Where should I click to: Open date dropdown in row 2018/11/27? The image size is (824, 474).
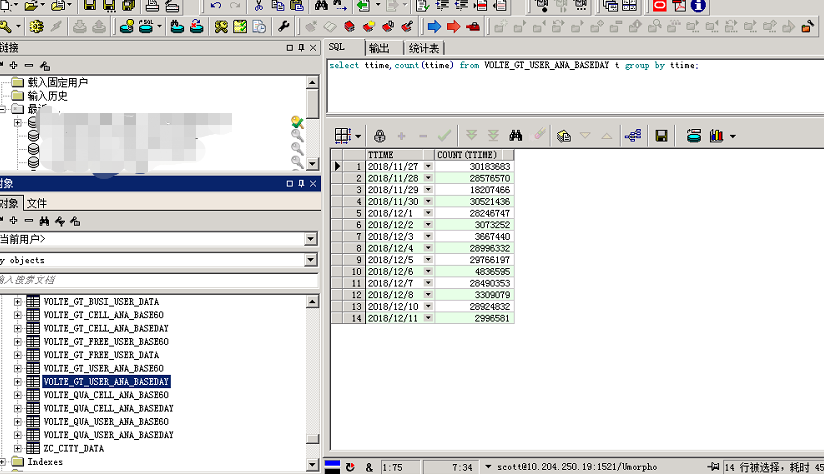[x=428, y=166]
